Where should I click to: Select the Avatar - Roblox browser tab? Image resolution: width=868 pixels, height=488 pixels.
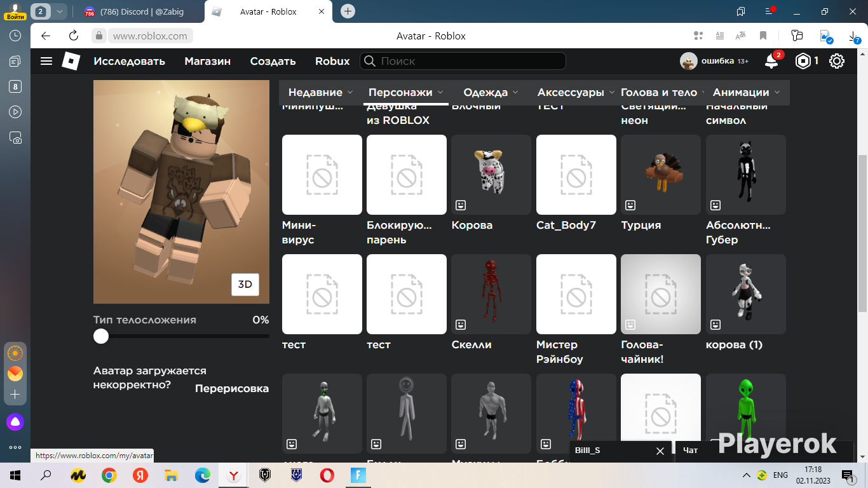tap(268, 11)
